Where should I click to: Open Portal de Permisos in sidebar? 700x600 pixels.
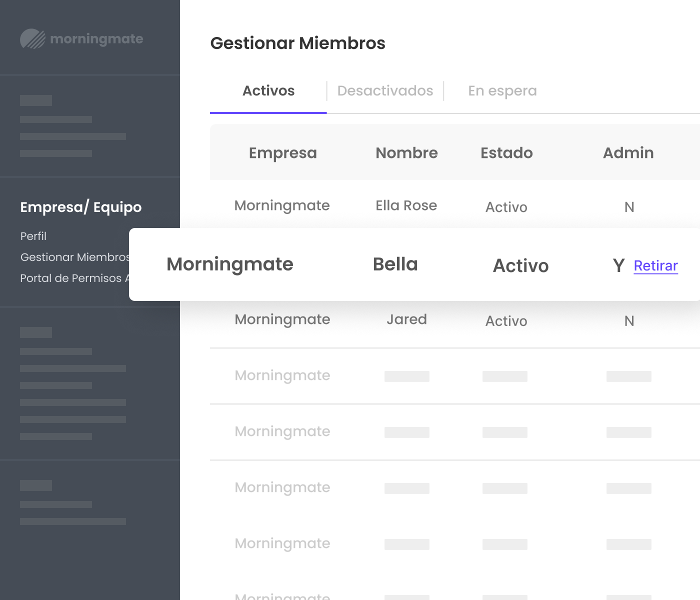(74, 278)
